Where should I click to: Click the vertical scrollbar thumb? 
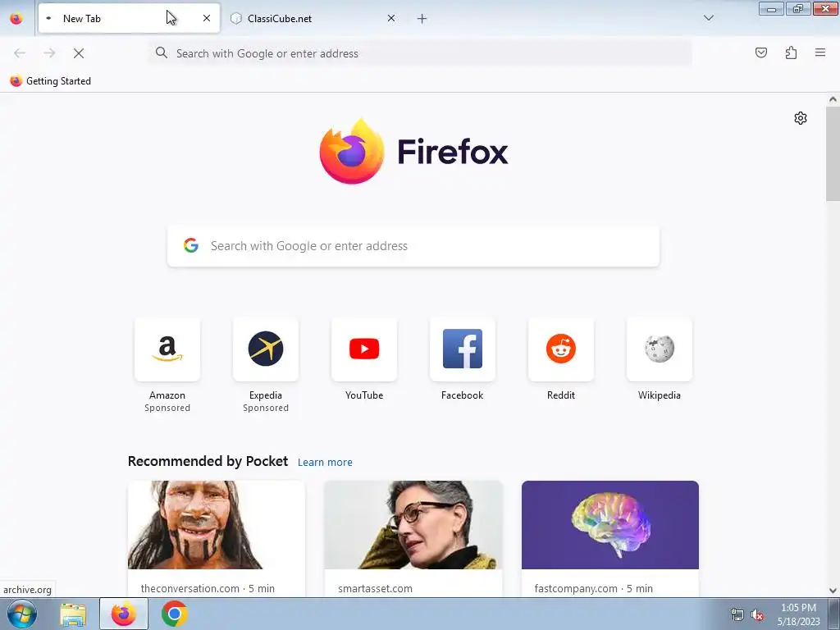click(x=833, y=153)
